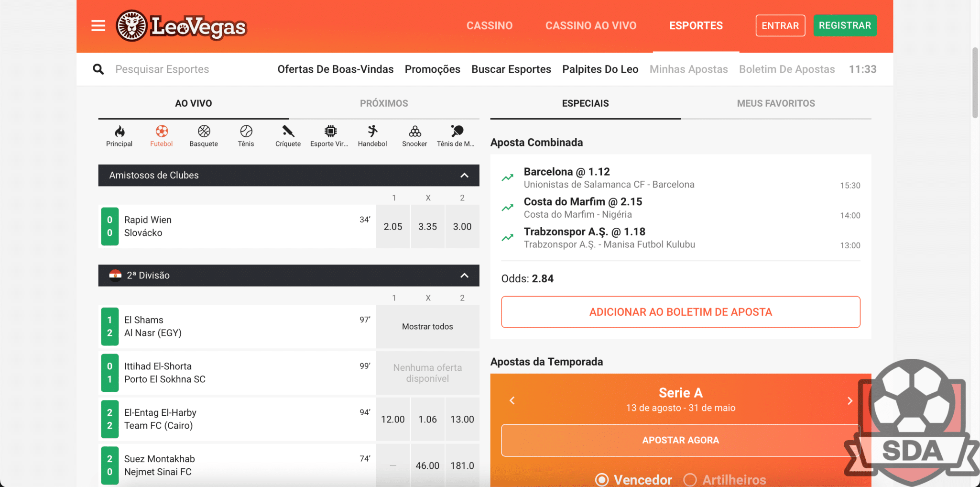Viewport: 980px width, 487px height.
Task: Select the Handebol sport icon
Action: pos(372,136)
